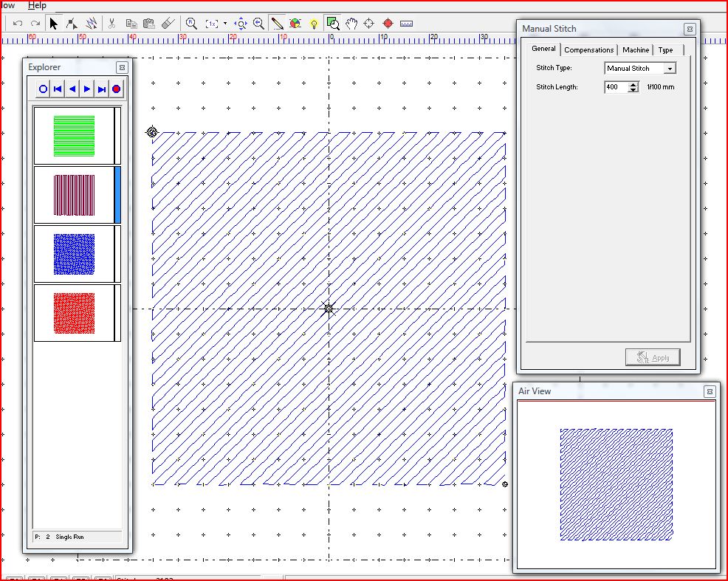Click the magnifier with R icon
728x581 pixels.
pos(191,23)
